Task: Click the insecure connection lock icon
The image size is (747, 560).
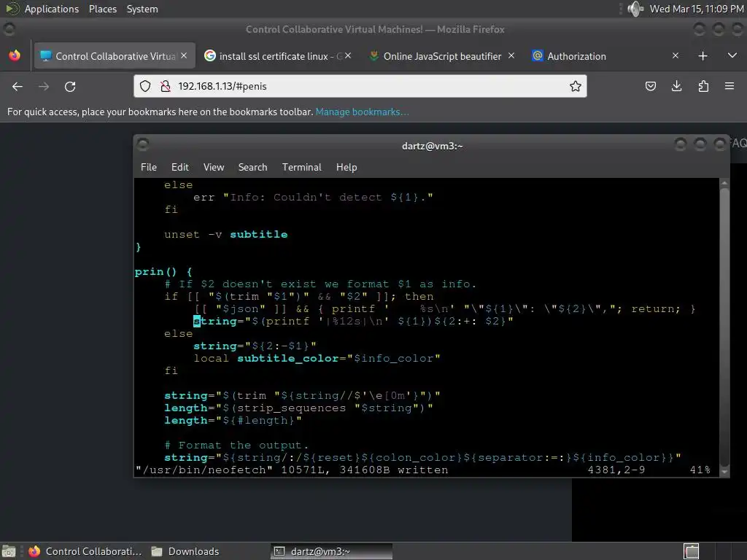Action: pyautogui.click(x=166, y=86)
